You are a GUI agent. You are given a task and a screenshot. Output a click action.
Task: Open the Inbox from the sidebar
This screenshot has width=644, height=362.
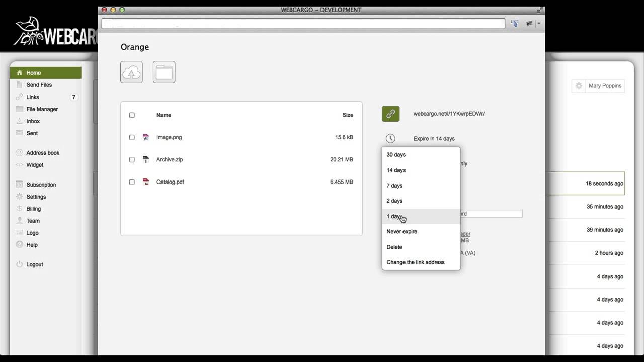[x=33, y=121]
